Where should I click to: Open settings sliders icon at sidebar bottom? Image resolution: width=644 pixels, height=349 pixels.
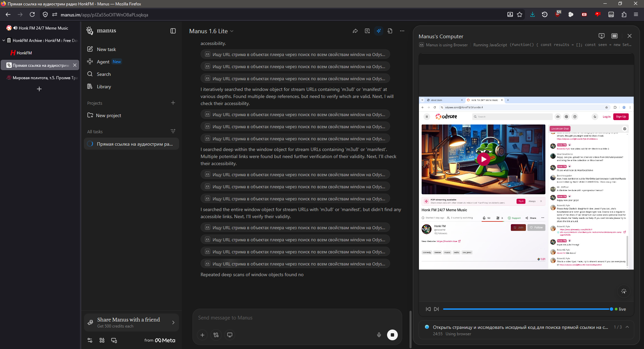(x=90, y=340)
